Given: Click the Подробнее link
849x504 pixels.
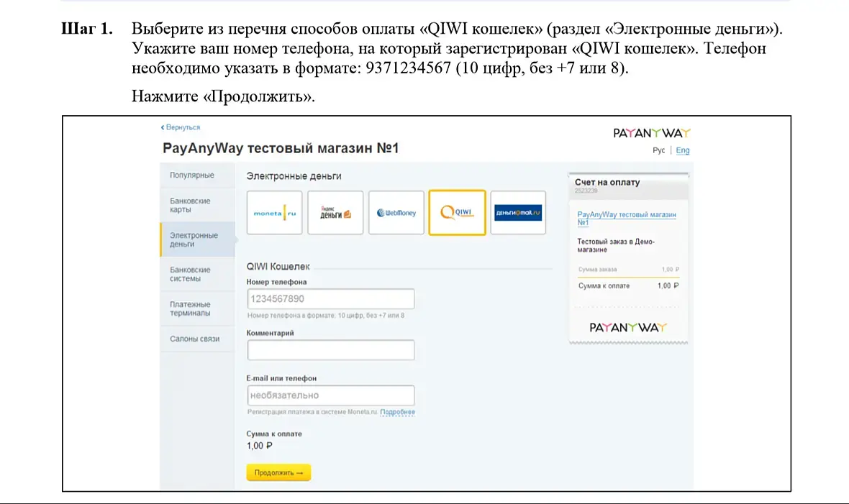Looking at the screenshot, I should [x=397, y=412].
